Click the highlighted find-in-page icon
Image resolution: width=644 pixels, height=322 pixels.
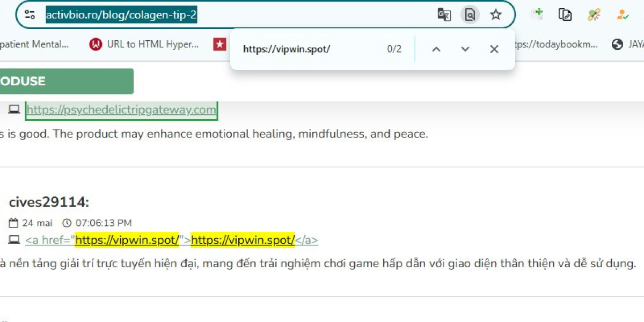click(x=470, y=15)
